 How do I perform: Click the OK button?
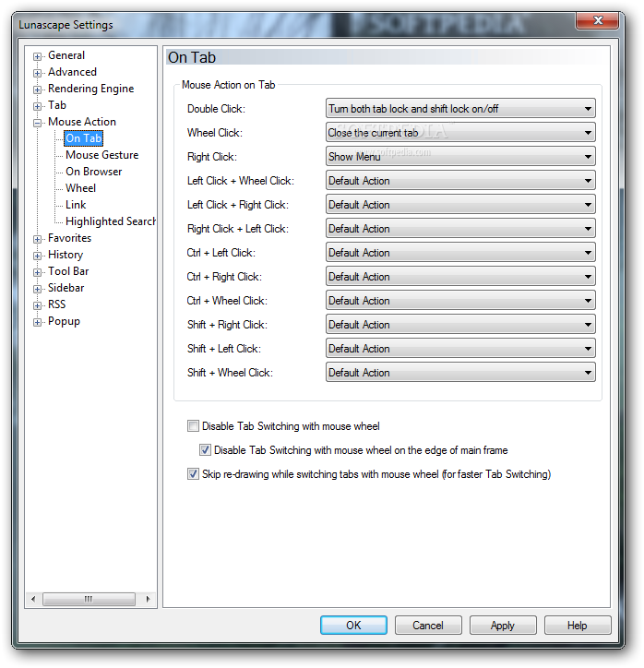(x=353, y=625)
